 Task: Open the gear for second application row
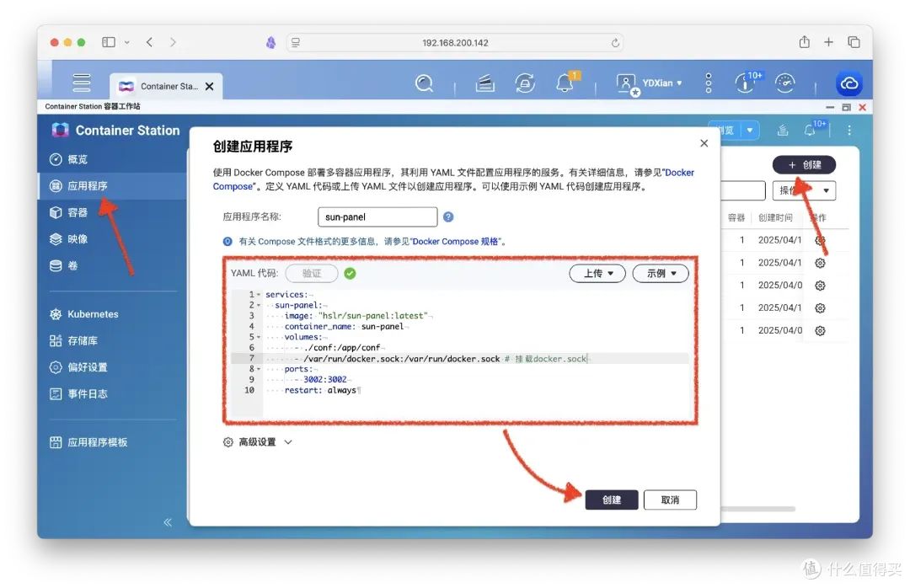pos(820,263)
